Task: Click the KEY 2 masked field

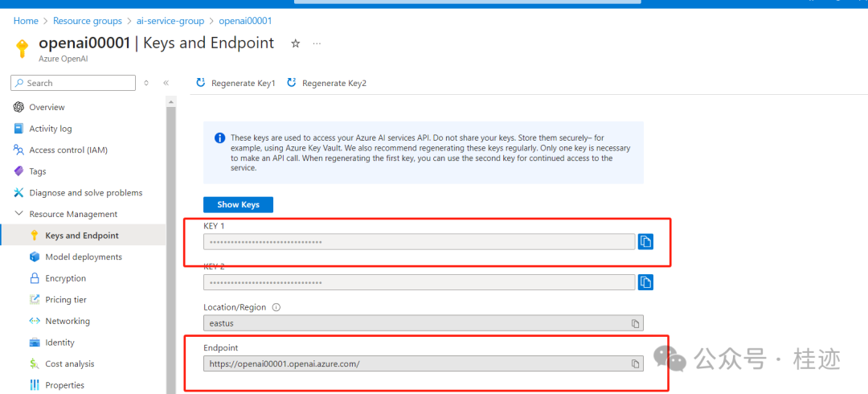Action: [x=419, y=282]
